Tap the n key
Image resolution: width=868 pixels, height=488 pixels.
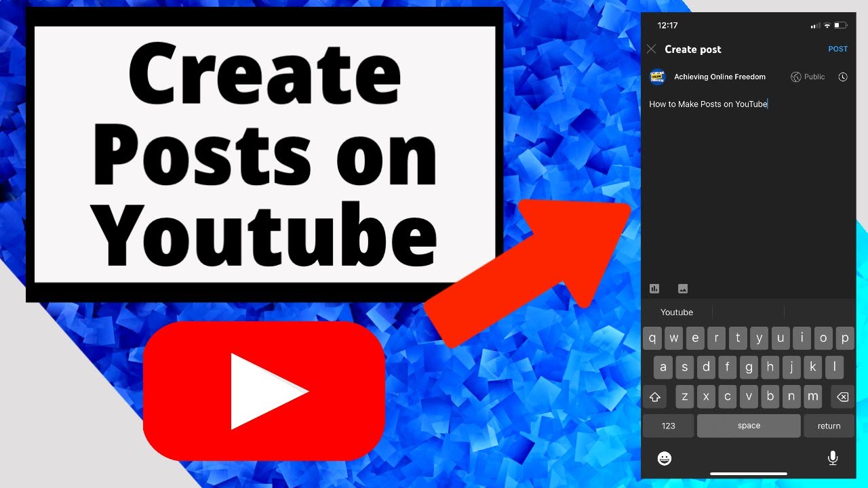pyautogui.click(x=791, y=396)
